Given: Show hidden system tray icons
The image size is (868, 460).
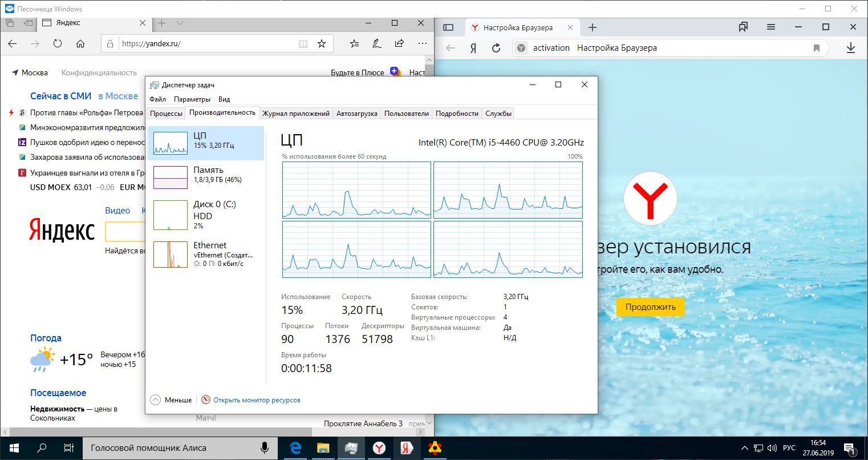Looking at the screenshot, I should point(744,448).
